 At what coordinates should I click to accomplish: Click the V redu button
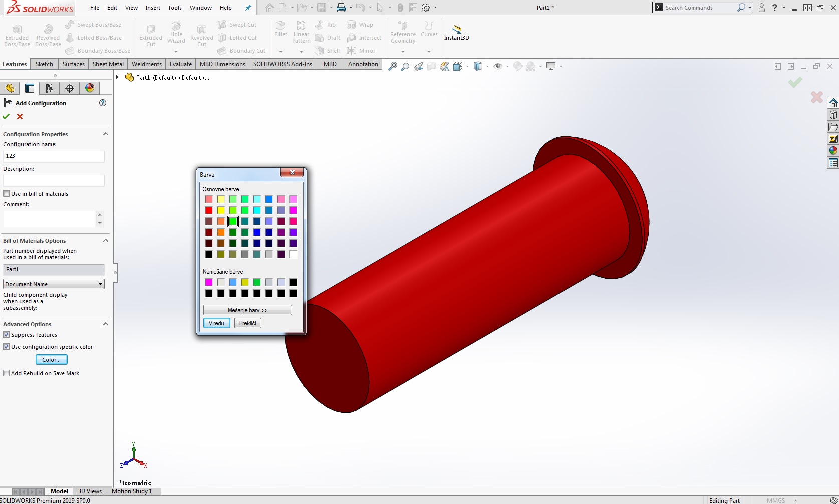pos(216,323)
